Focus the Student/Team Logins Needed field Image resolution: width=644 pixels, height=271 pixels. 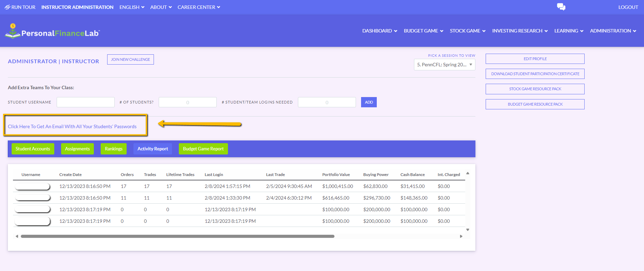coord(327,102)
